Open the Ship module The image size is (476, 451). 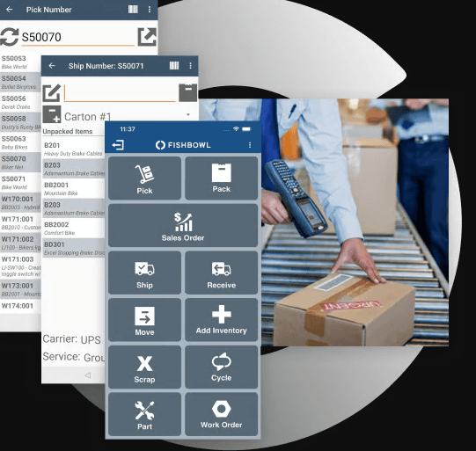[144, 273]
